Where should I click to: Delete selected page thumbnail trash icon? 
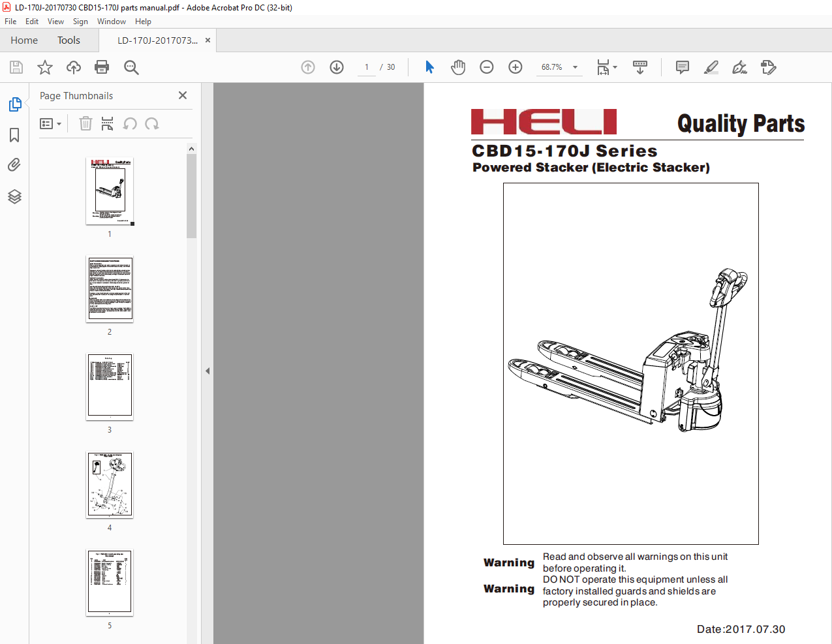(x=85, y=123)
